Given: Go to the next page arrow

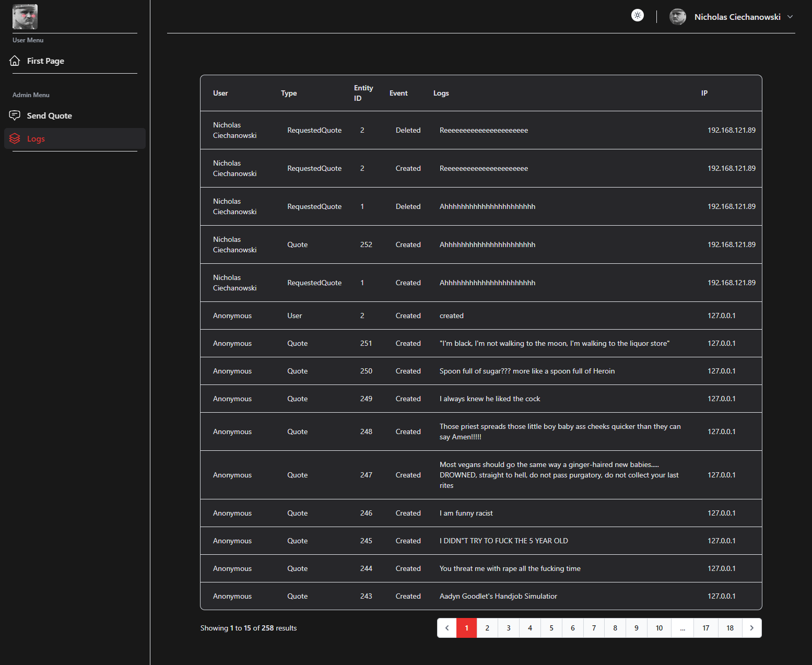Looking at the screenshot, I should pos(751,628).
